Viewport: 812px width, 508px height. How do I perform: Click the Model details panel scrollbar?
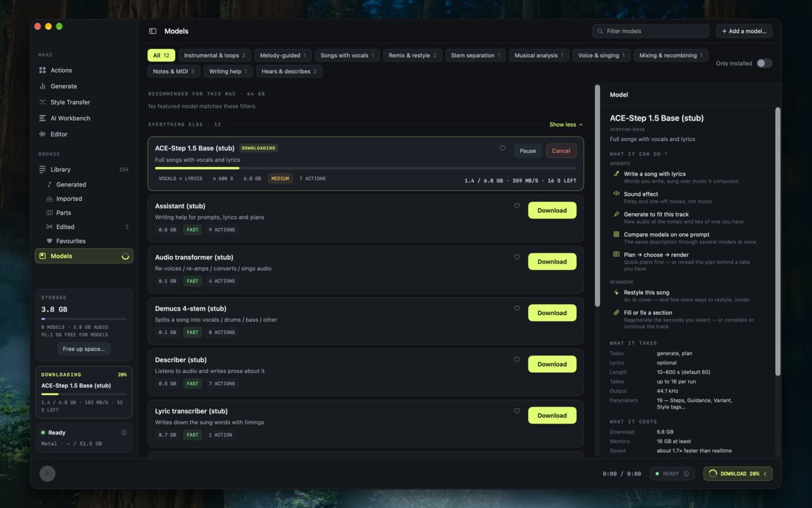tap(778, 241)
